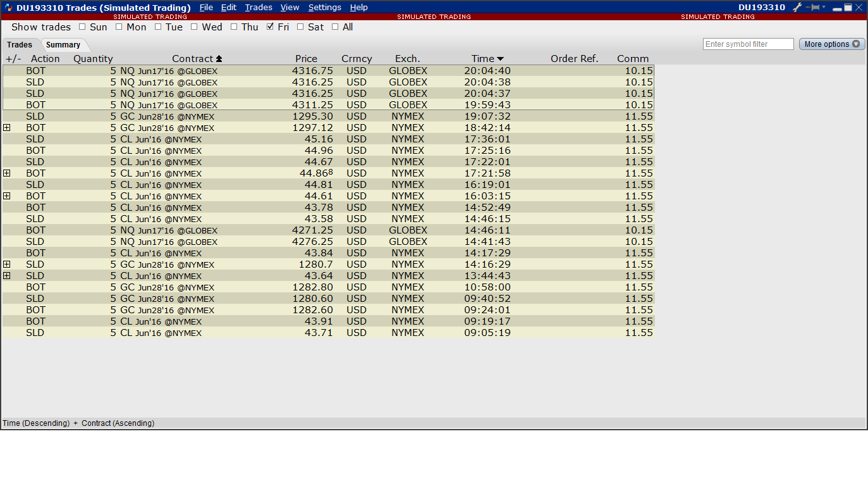Click the sort status text at bottom
The image size is (868, 498).
click(78, 423)
